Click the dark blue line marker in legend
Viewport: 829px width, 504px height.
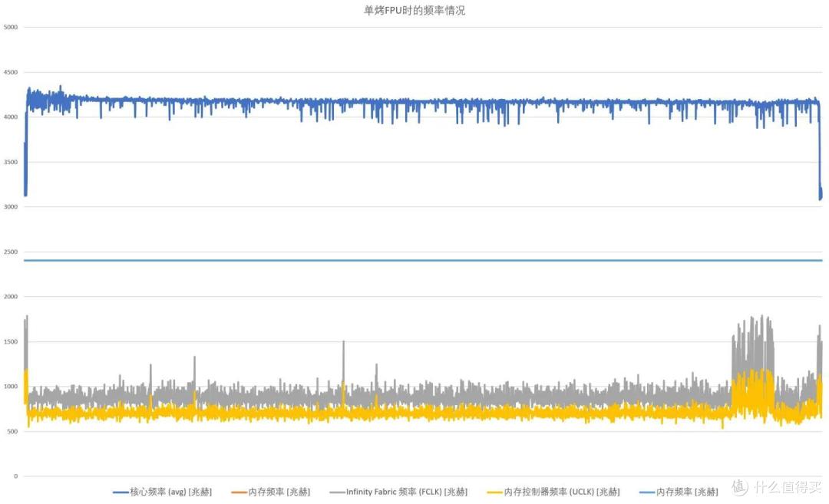[121, 492]
